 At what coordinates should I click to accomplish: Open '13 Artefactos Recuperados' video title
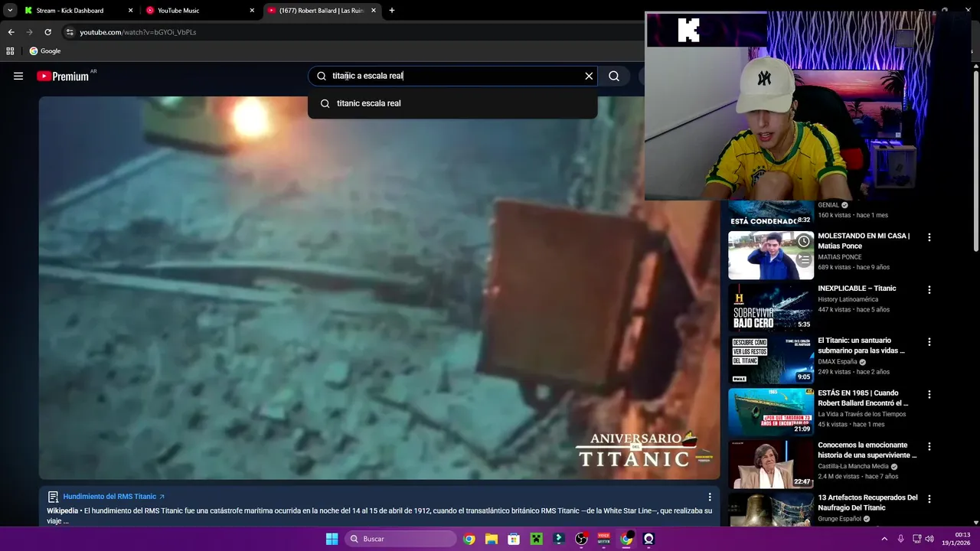867,503
